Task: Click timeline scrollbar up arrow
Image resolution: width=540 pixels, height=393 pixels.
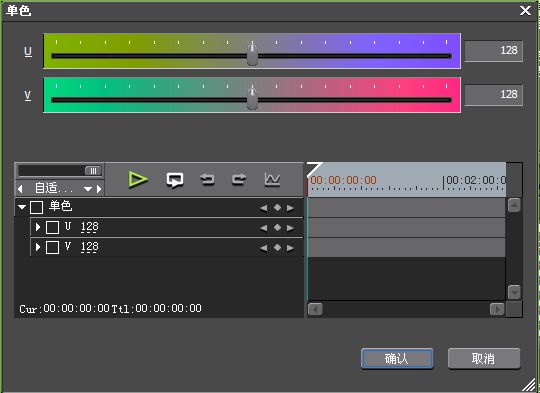Action: click(514, 206)
